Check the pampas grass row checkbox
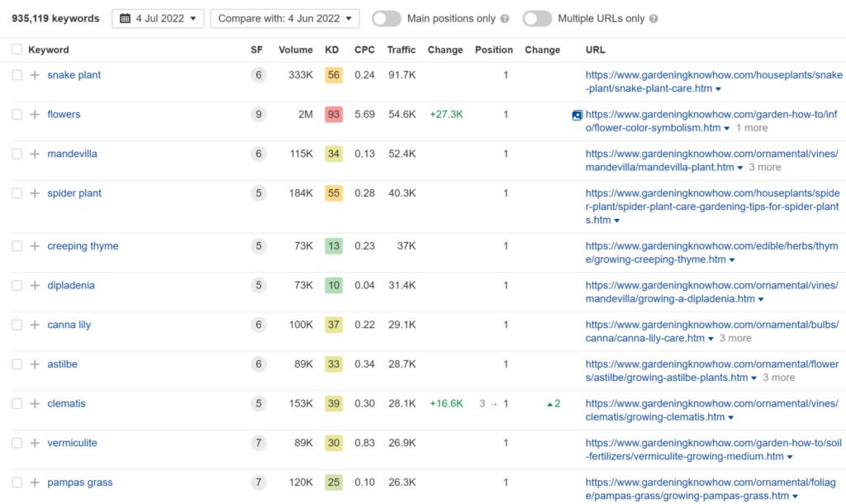This screenshot has width=846, height=504. (17, 483)
